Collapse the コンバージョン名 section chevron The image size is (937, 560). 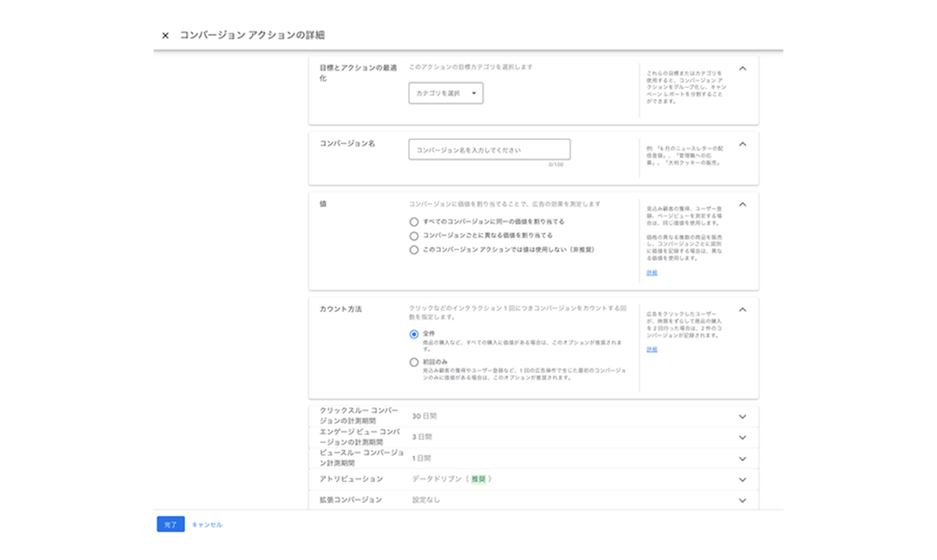(742, 145)
